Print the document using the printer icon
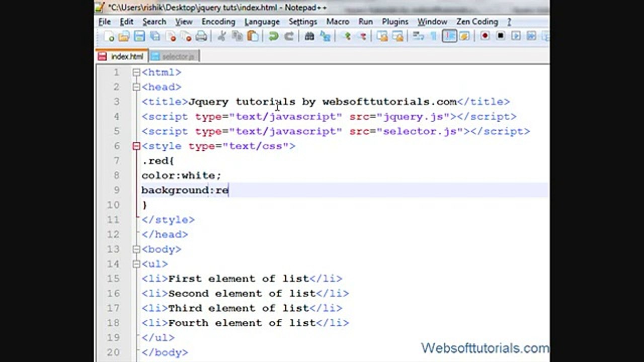 201,36
